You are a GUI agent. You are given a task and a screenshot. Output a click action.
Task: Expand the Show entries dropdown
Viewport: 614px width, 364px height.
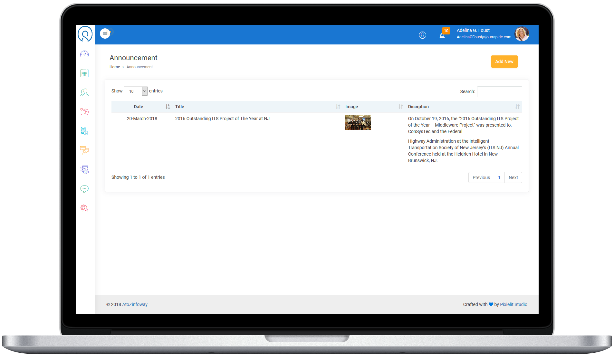tap(136, 91)
